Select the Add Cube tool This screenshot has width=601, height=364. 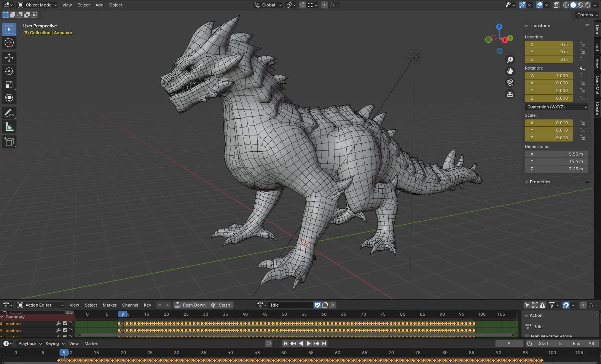[x=9, y=142]
